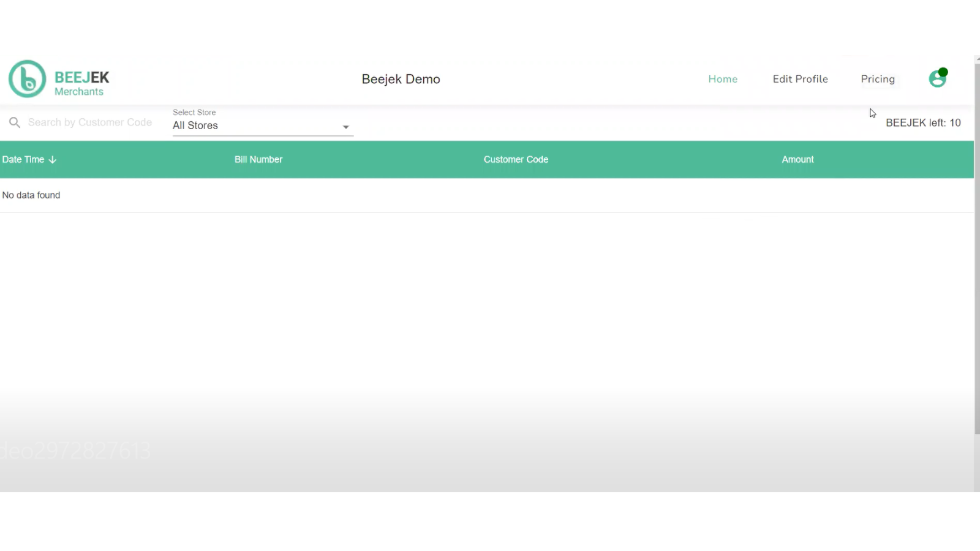
Task: Click the Select Store dropdown chevron
Action: (x=346, y=127)
